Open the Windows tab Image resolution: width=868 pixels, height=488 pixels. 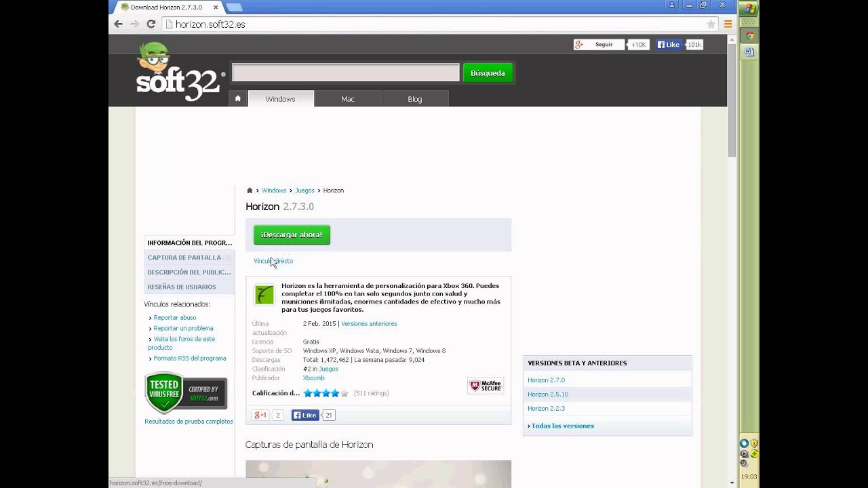tap(280, 99)
